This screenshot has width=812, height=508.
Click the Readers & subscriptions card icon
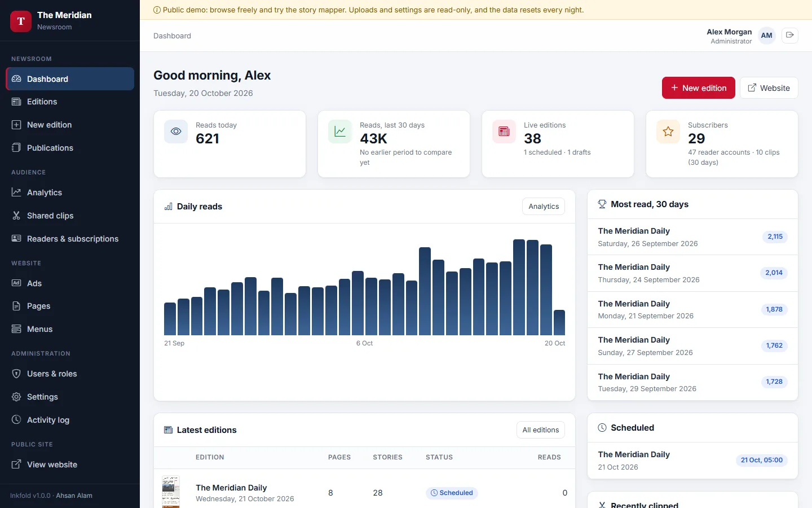point(16,239)
